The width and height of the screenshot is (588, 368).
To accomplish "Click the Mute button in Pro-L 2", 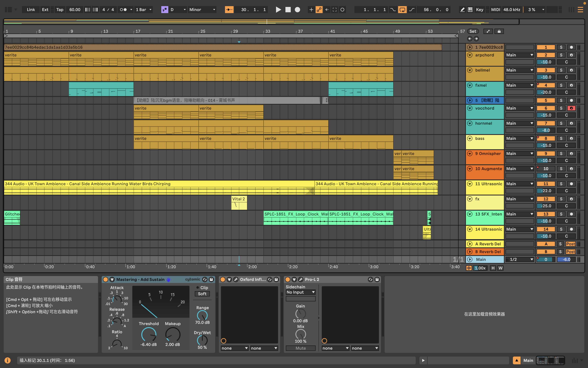I will click(x=301, y=348).
